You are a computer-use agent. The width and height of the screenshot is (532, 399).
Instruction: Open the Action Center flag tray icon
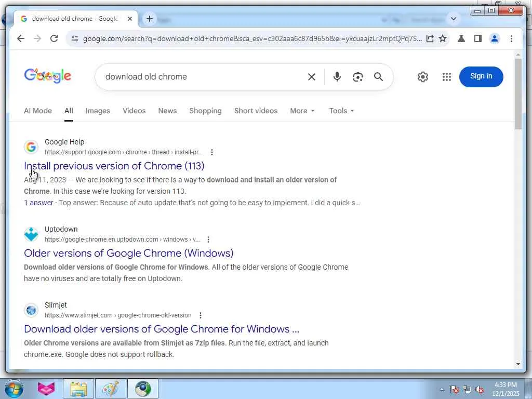455,390
